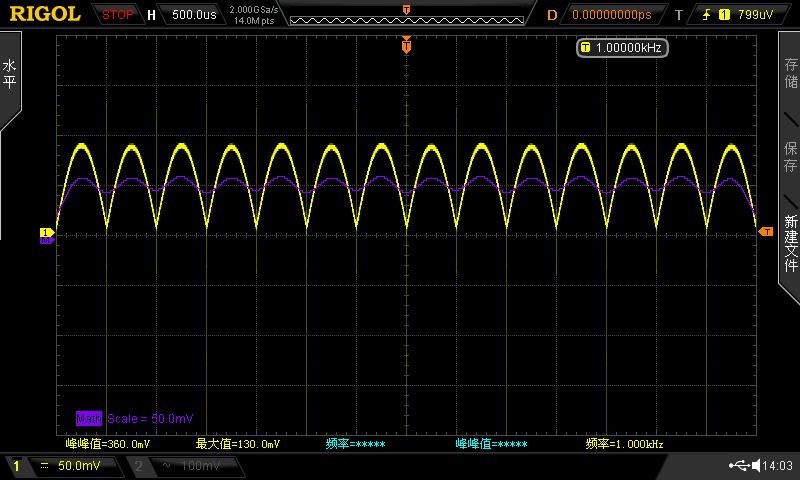800x480 pixels.
Task: Click the channel 1 DC coupling icon
Action: 44,466
